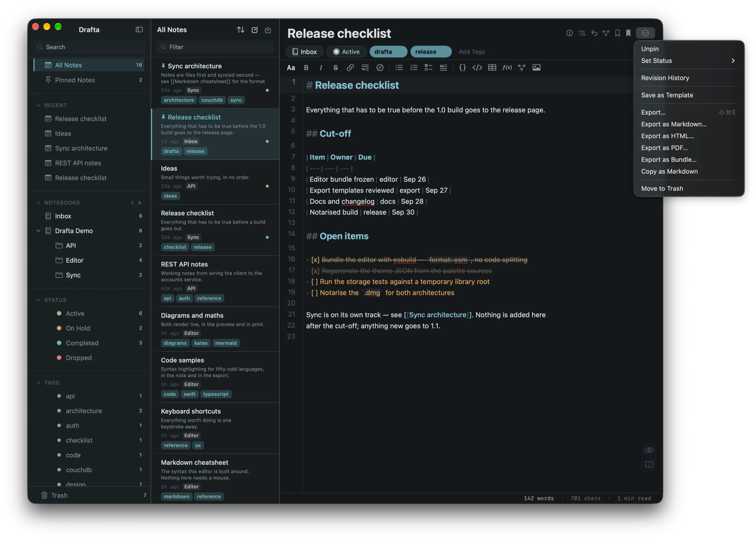
Task: Insert a math formula f(x)
Action: point(507,67)
